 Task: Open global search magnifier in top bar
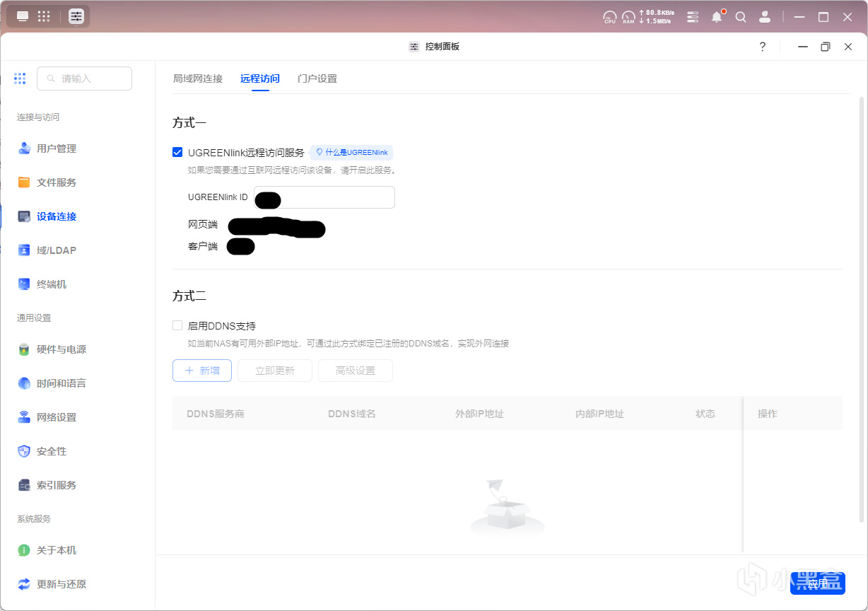pyautogui.click(x=741, y=17)
